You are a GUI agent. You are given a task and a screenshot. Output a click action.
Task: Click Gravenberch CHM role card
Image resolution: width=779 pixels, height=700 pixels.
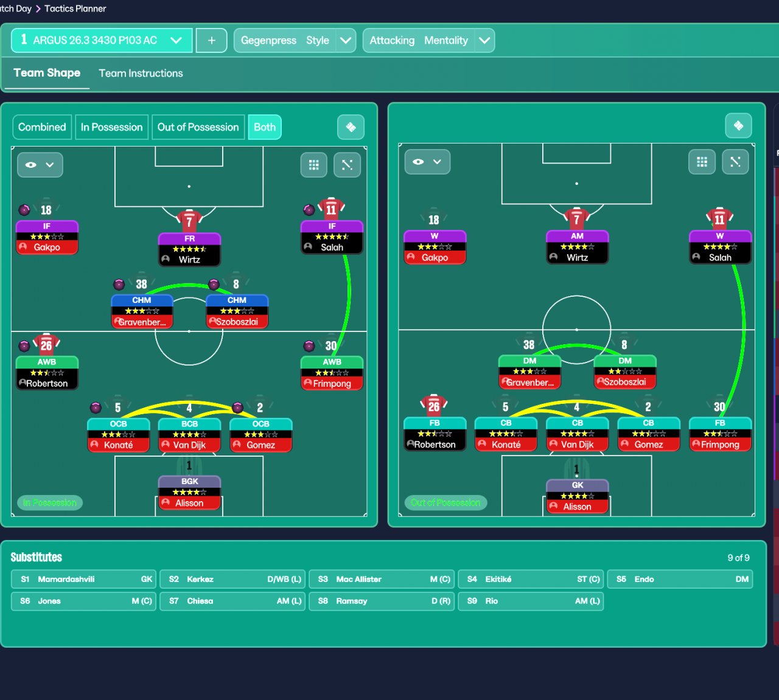click(x=142, y=311)
